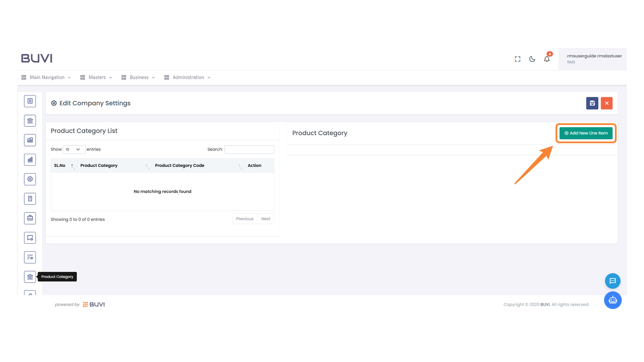Select the gear settings sidebar icon

click(x=30, y=179)
